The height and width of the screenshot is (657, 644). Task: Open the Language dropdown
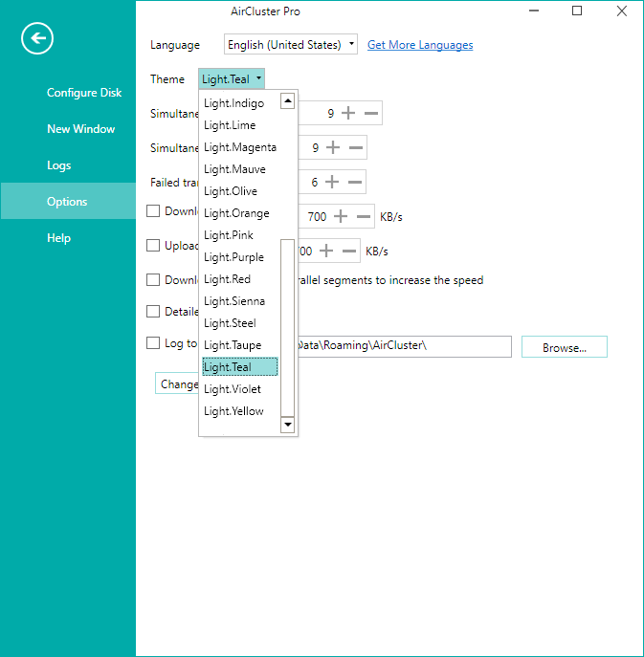[x=291, y=44]
